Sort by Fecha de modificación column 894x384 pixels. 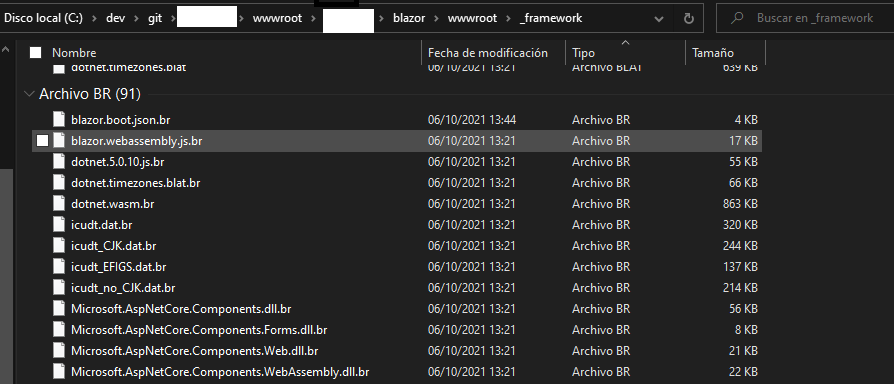[x=487, y=52]
